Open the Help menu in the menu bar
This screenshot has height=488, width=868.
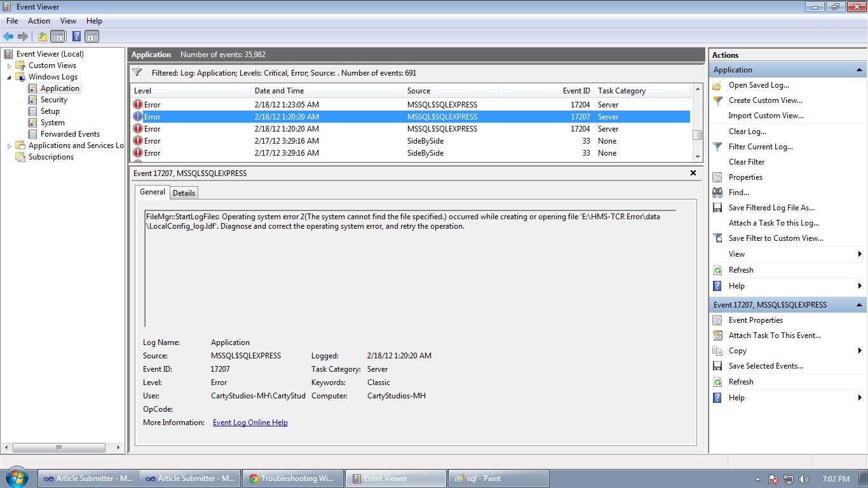(94, 21)
